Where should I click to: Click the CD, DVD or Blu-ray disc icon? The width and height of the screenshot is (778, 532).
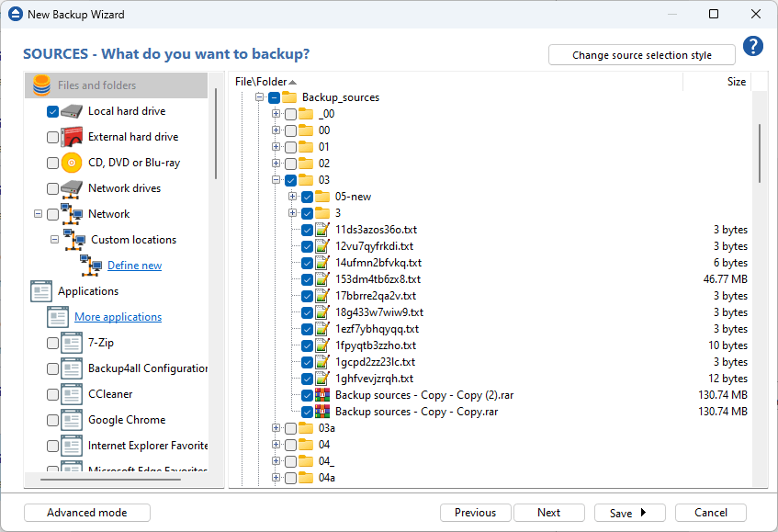[73, 163]
